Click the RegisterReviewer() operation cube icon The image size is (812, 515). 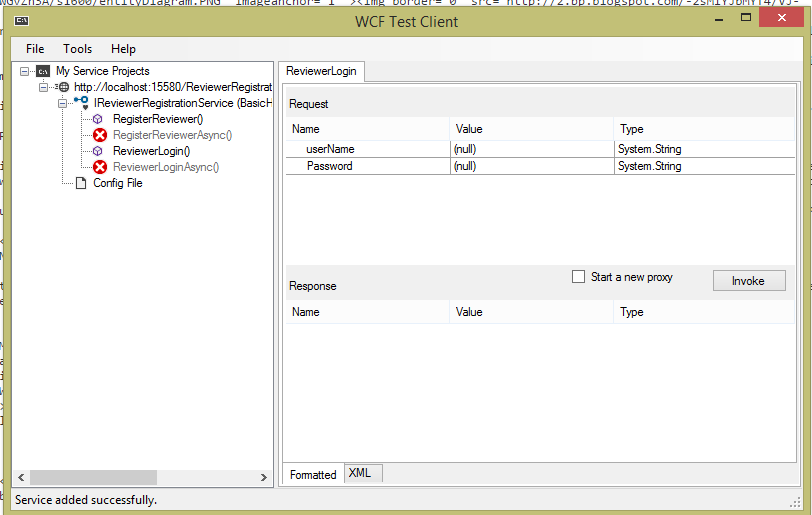pyautogui.click(x=98, y=119)
